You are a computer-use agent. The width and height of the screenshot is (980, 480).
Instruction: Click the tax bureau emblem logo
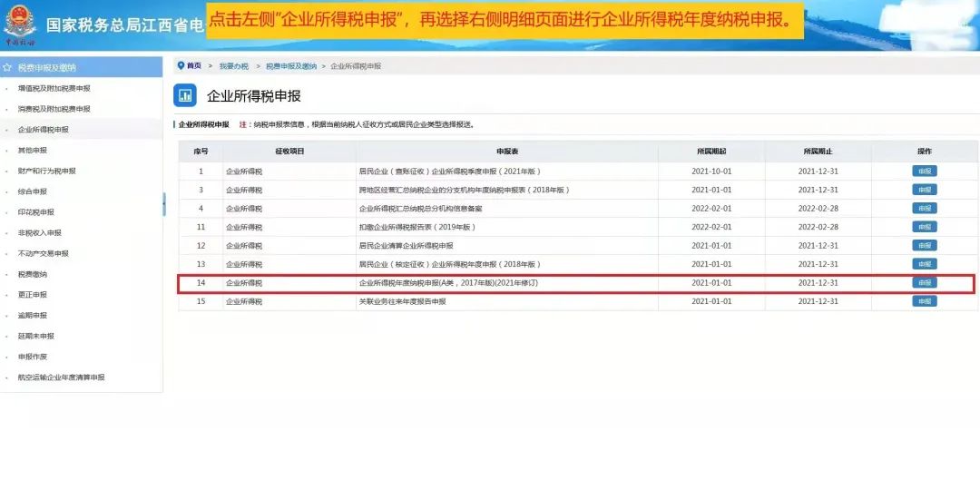pyautogui.click(x=20, y=25)
